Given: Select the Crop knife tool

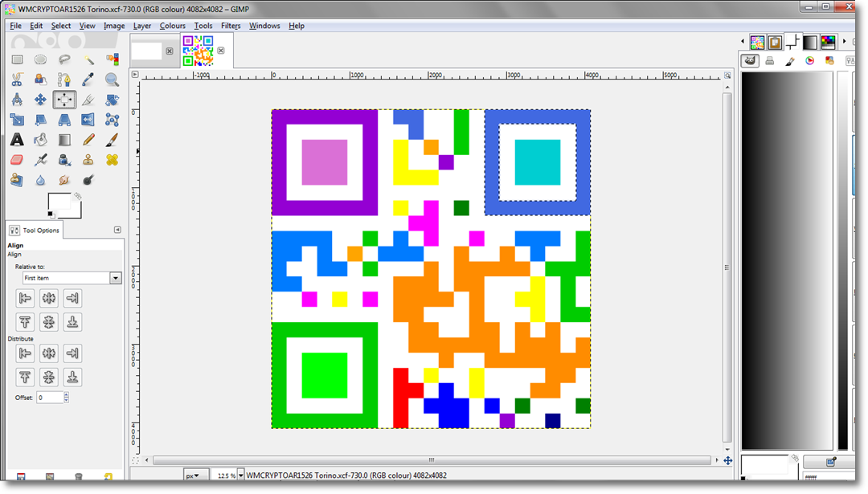Looking at the screenshot, I should coord(88,100).
